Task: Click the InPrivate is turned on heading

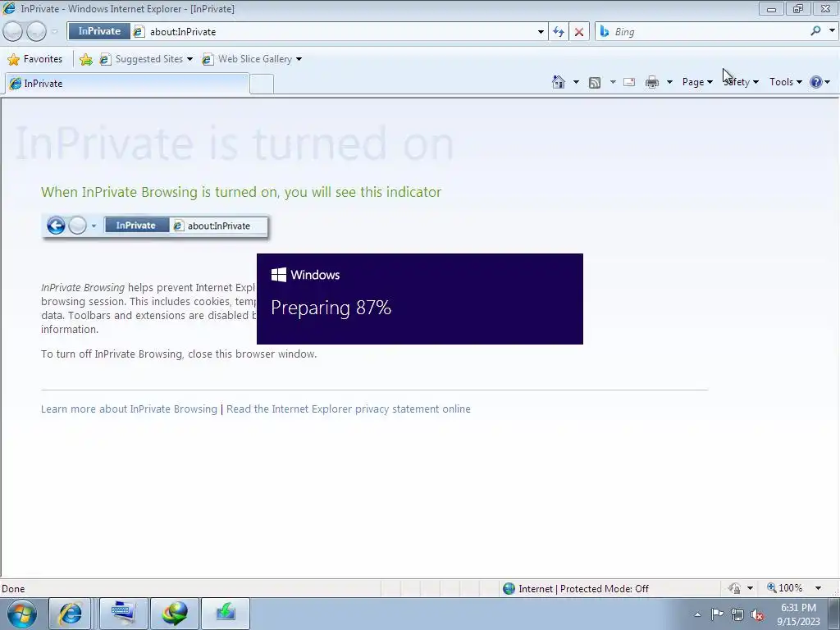Action: pos(234,144)
